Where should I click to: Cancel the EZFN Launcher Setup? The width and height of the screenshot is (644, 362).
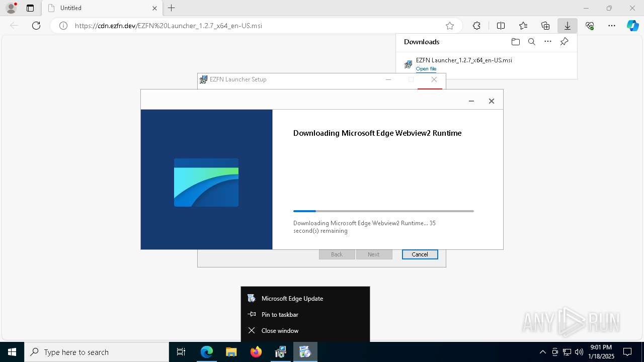pos(420,254)
